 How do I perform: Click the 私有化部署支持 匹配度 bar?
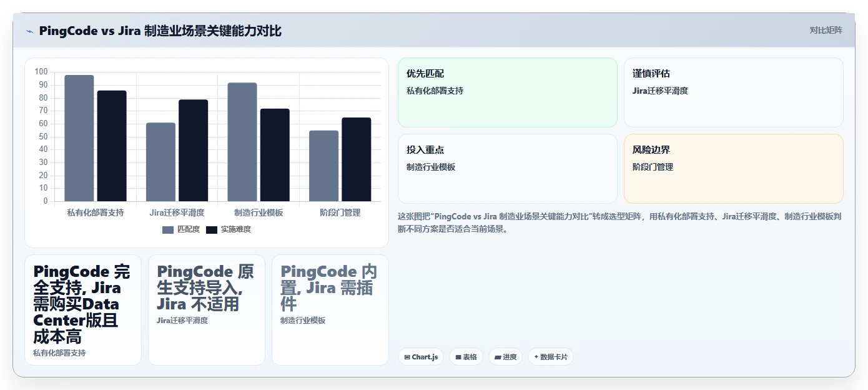click(x=79, y=138)
